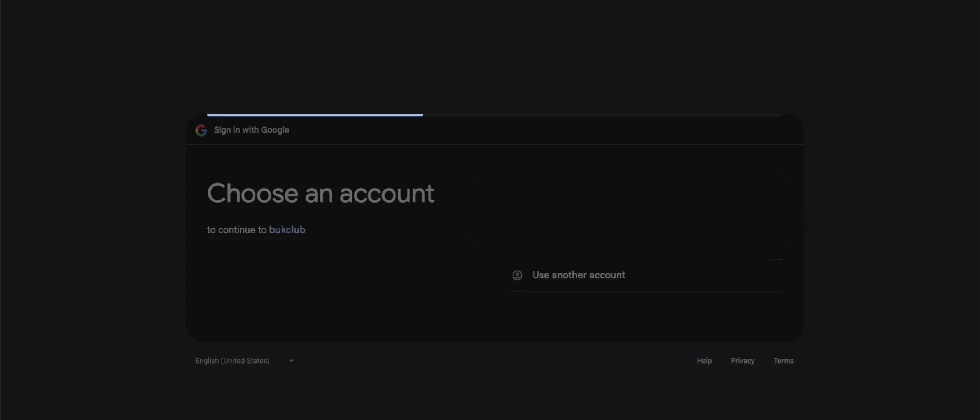
Task: Click the divider line below Use another account
Action: 646,291
